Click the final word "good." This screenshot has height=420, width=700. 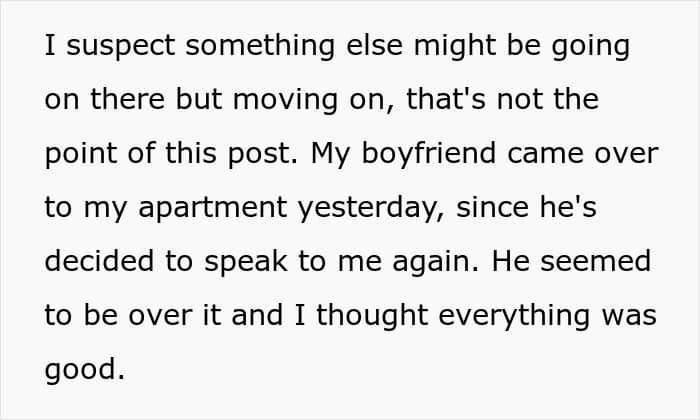[84, 370]
